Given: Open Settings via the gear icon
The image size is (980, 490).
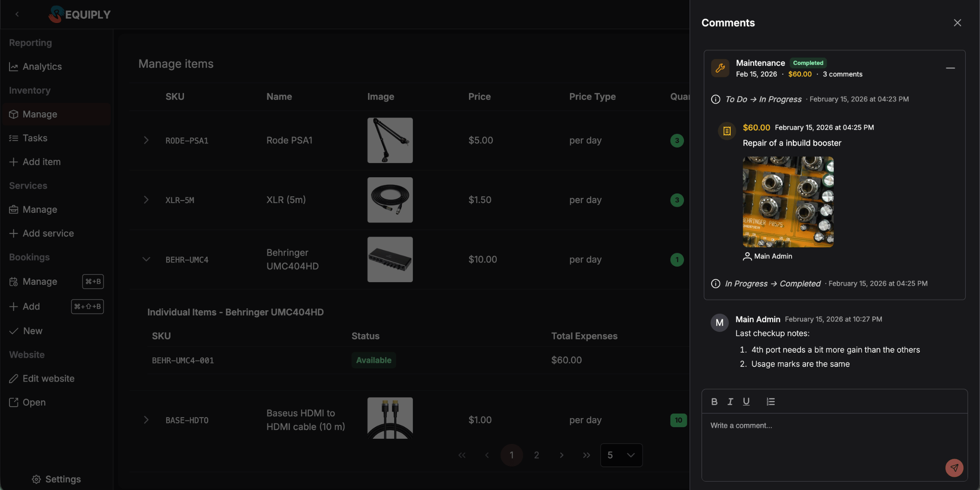Looking at the screenshot, I should [36, 479].
